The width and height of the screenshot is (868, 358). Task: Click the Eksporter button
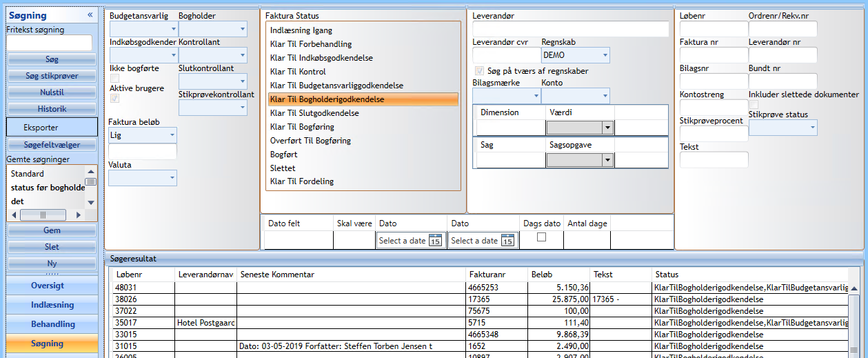52,128
